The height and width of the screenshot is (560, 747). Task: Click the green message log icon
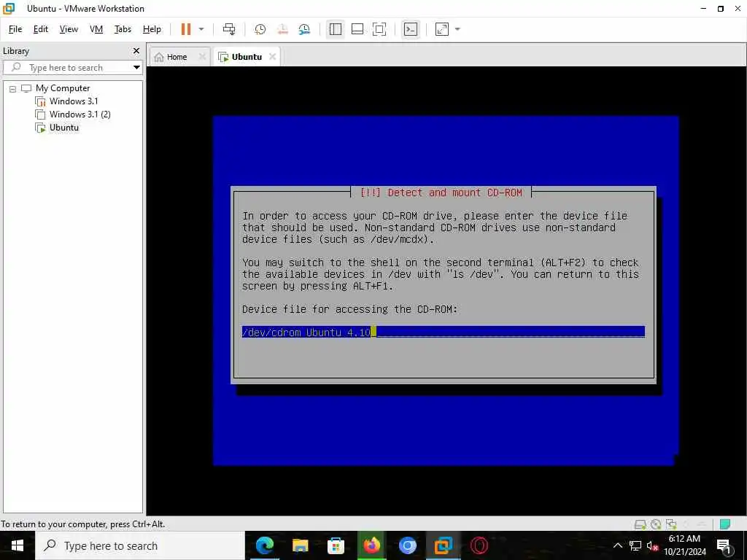[725, 524]
